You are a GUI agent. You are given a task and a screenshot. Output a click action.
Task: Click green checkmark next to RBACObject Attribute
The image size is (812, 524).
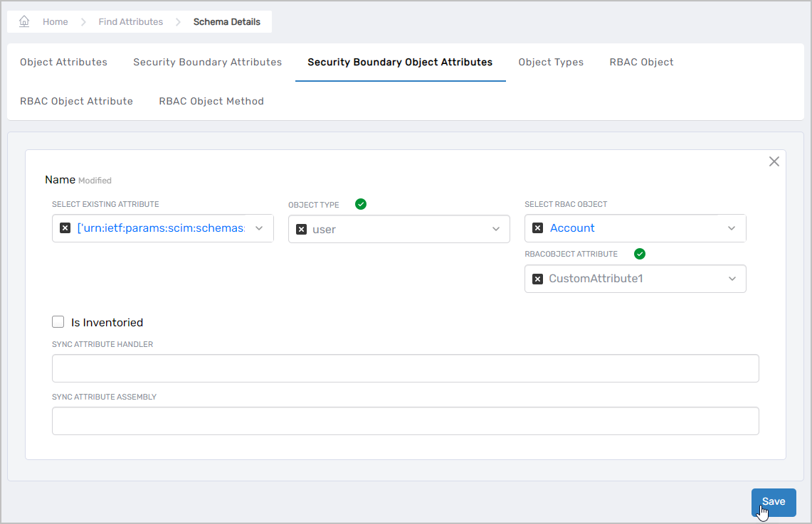pos(640,254)
